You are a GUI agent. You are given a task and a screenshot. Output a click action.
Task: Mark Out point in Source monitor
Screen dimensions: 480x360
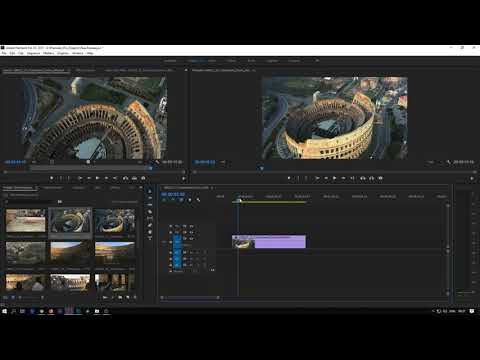tap(69, 178)
